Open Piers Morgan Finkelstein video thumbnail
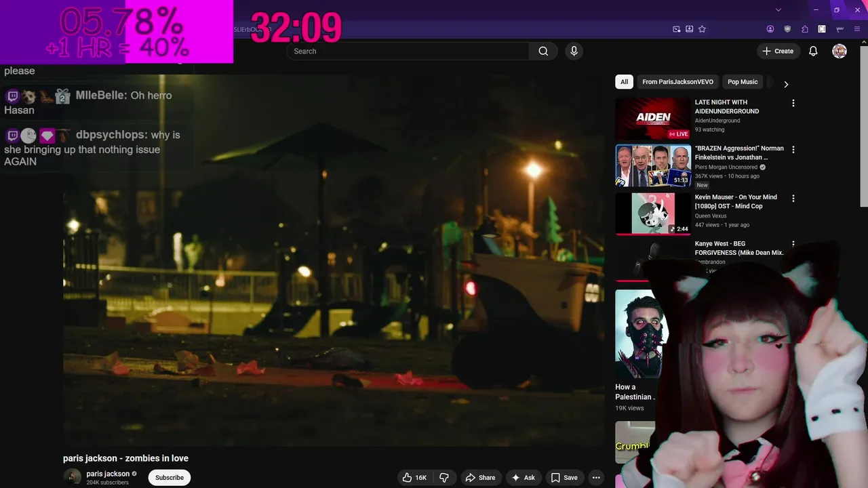 pyautogui.click(x=653, y=165)
